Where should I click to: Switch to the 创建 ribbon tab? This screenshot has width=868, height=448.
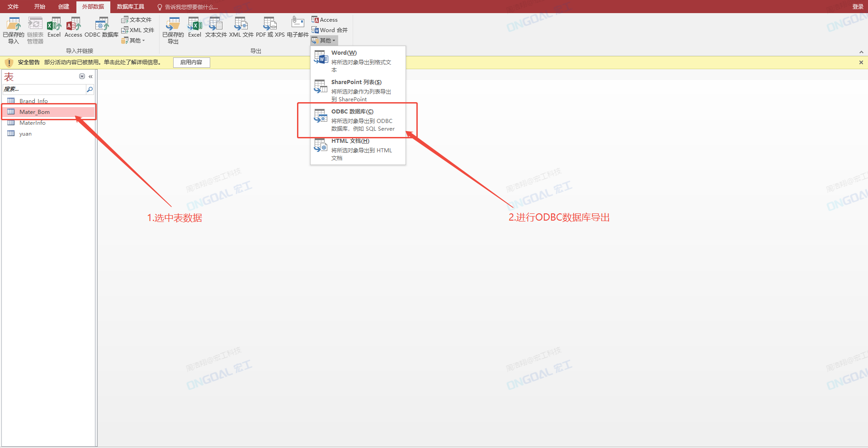coord(64,7)
